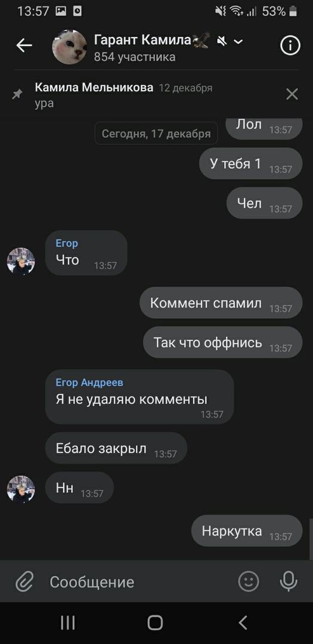Open the white cat chat avatar
Viewport: 313px width, 644px height.
69,47
